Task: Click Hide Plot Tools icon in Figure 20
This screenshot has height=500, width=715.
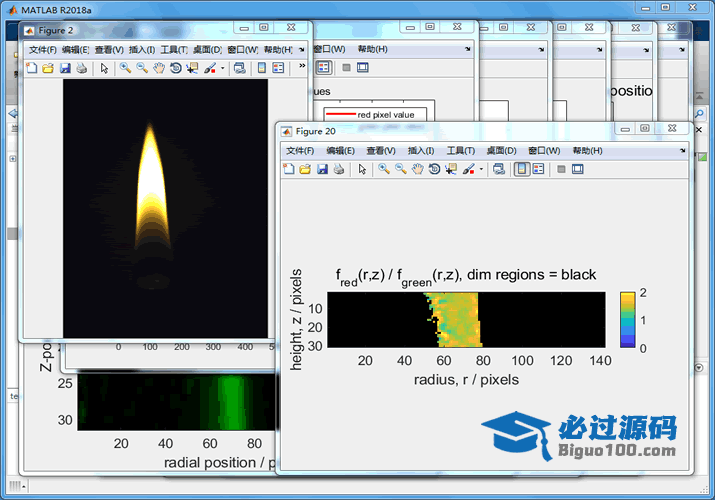Action: pos(561,170)
